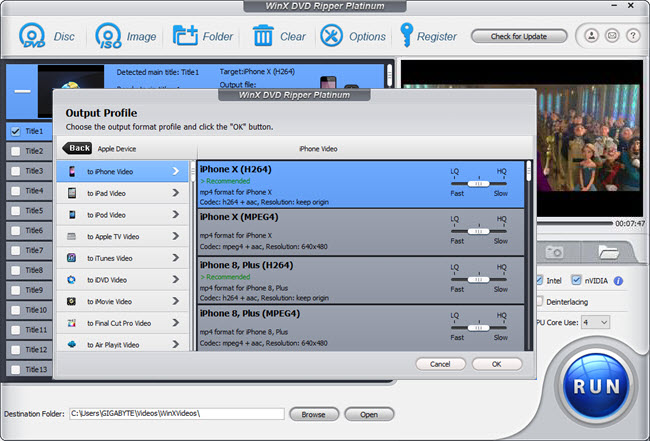The width and height of the screenshot is (650, 441).
Task: Expand the to Apple TV Video chevron
Action: [x=176, y=236]
